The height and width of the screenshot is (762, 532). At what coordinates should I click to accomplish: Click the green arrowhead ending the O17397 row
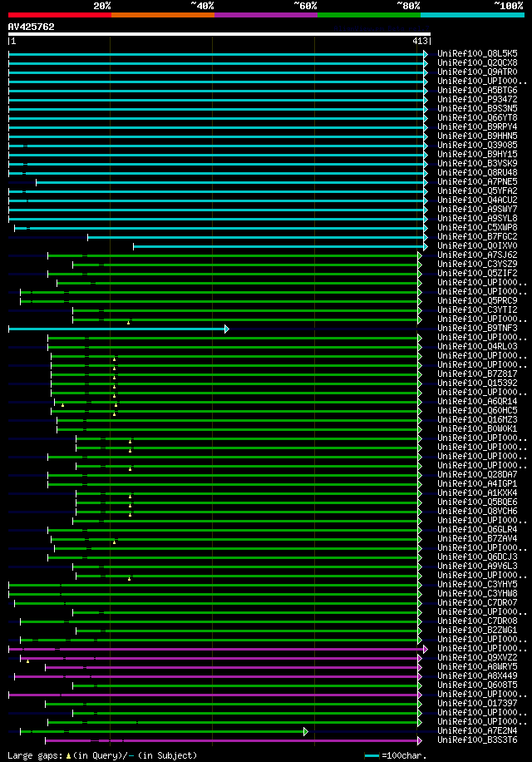(420, 704)
